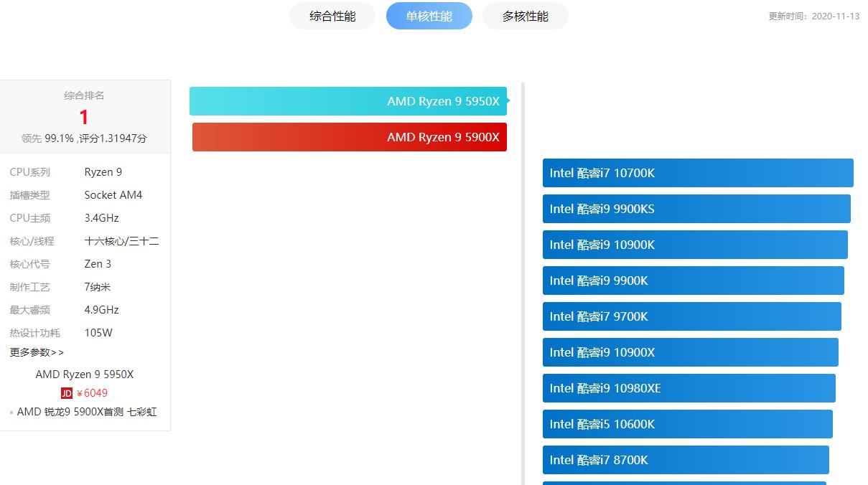This screenshot has height=485, width=868.
Task: Switch to the 多核性能 tab
Action: click(x=525, y=16)
